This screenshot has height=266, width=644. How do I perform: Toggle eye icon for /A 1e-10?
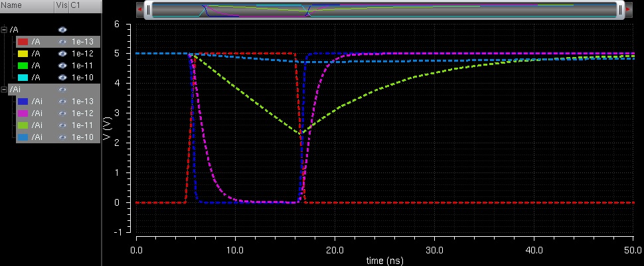coord(62,78)
